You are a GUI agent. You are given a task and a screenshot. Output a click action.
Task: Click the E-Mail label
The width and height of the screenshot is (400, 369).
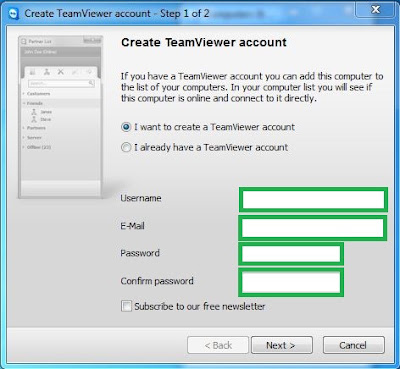[132, 226]
